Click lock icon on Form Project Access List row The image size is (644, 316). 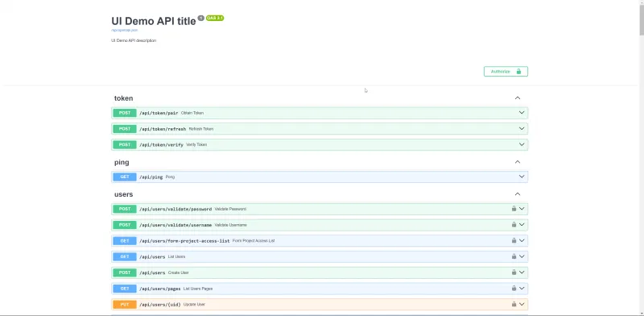[514, 240]
